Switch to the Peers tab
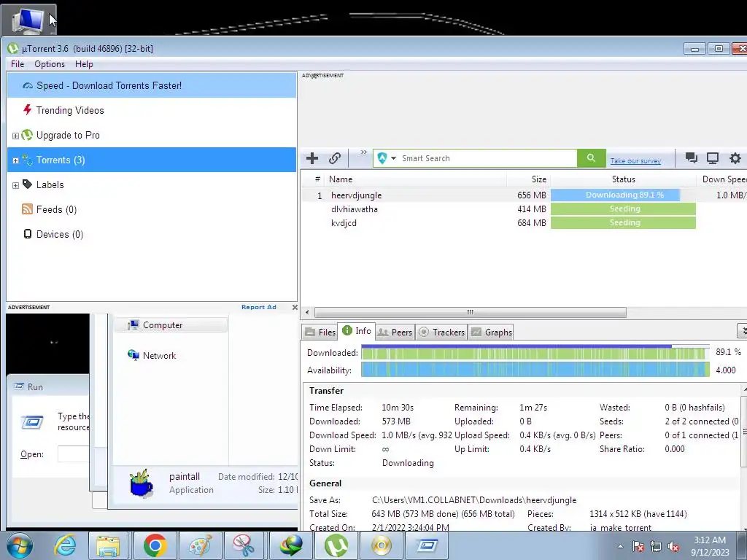747x560 pixels. 395,332
